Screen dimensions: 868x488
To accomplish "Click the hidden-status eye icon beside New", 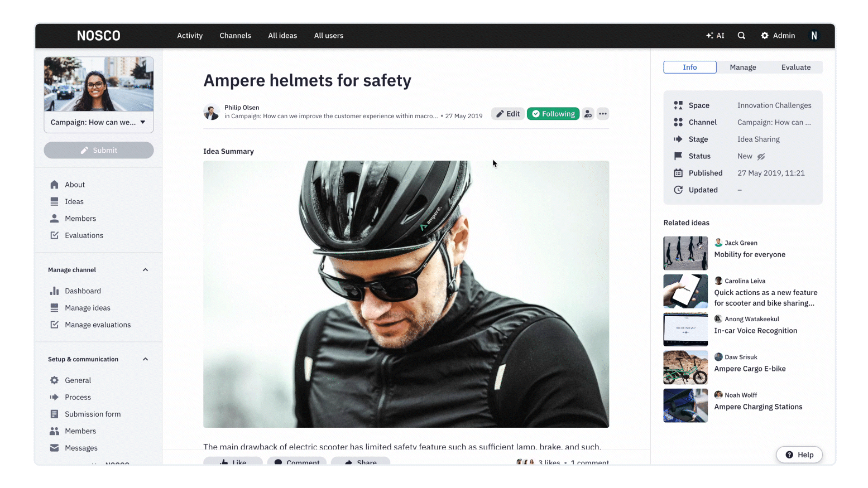I will [761, 157].
